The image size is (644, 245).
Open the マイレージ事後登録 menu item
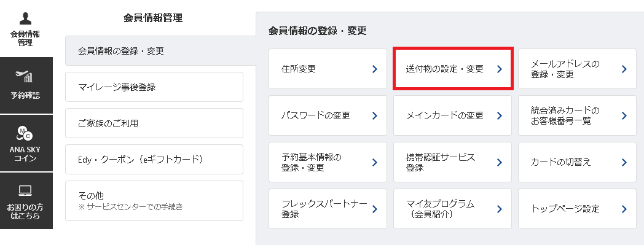[x=154, y=87]
